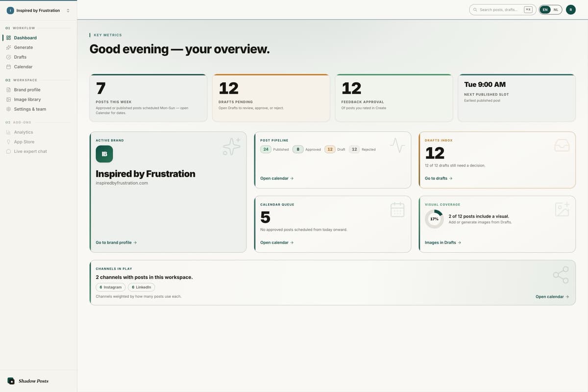Viewport: 588px width, 392px height.
Task: Click Open calendar in Calendar Queue card
Action: [277, 243]
